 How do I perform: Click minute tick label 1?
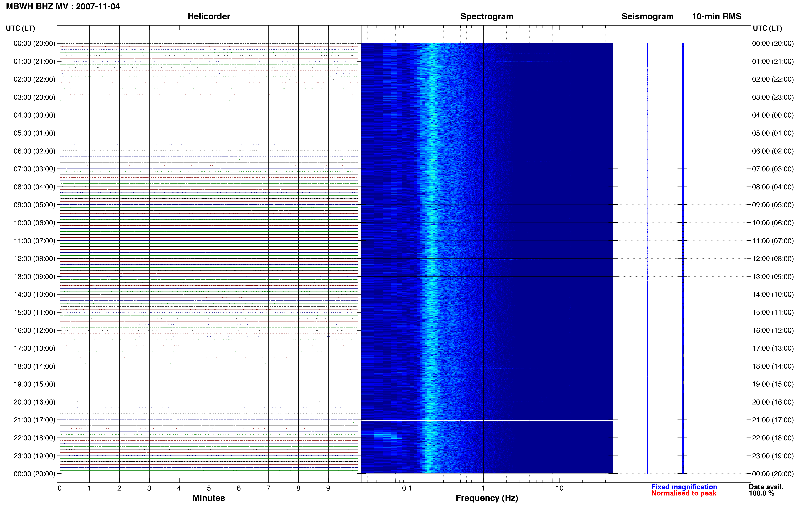[x=89, y=488]
